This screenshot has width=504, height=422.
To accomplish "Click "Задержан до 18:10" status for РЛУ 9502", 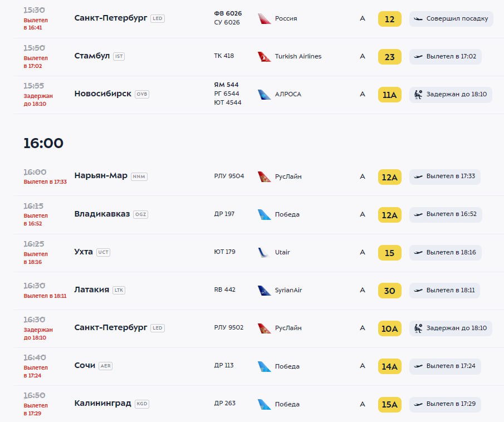I will tap(451, 328).
